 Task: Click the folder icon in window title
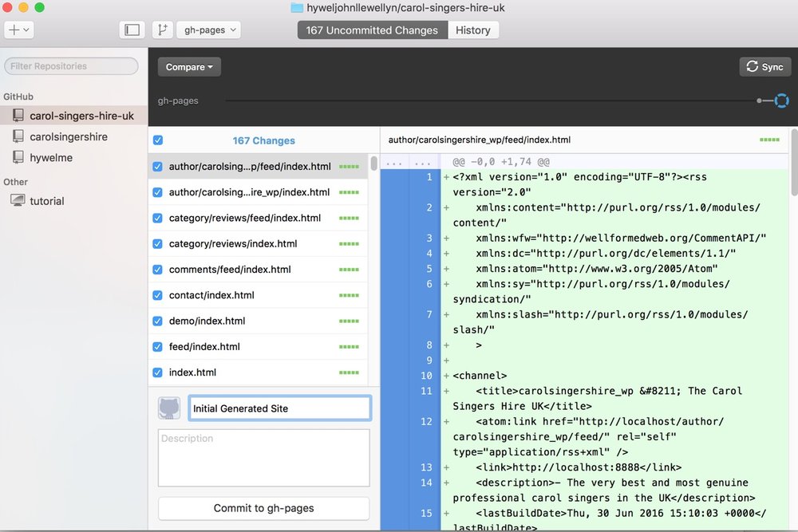pos(297,8)
